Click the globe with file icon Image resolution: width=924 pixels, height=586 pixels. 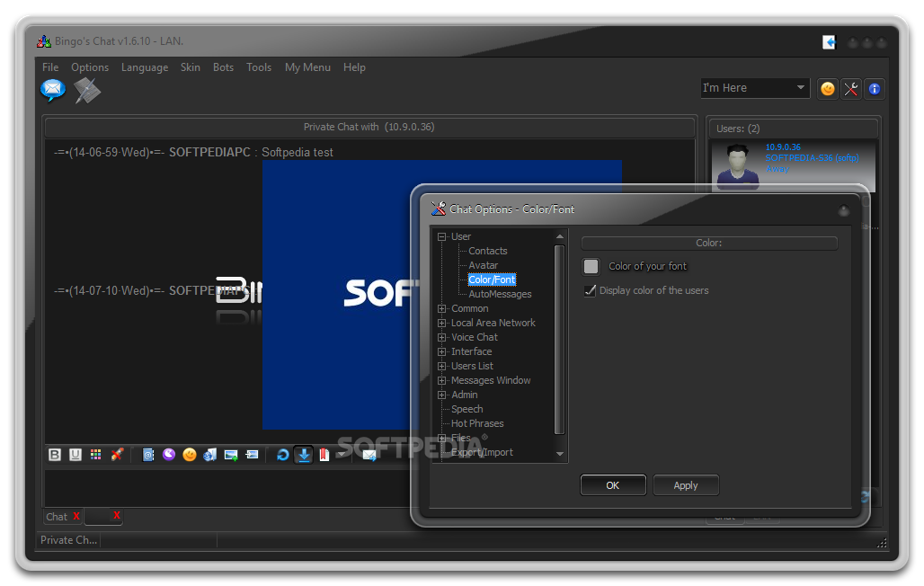209,455
